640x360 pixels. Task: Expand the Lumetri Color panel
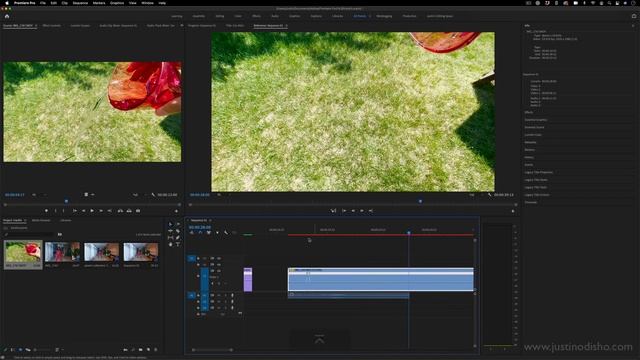[533, 135]
